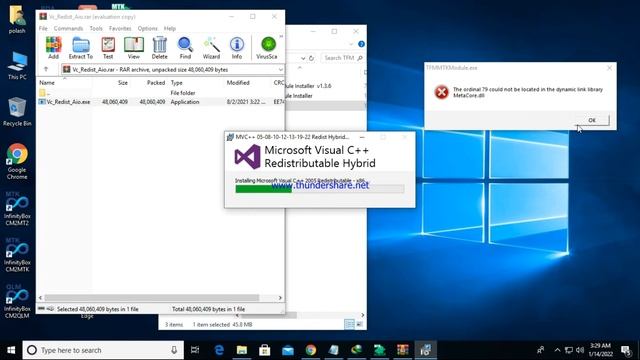Refresh the Explorer window behind WinRAR

311,58
